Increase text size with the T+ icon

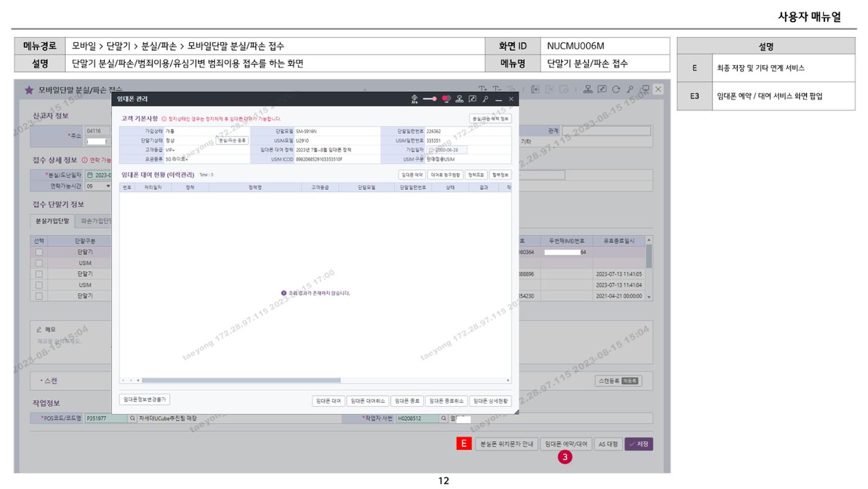[483, 89]
